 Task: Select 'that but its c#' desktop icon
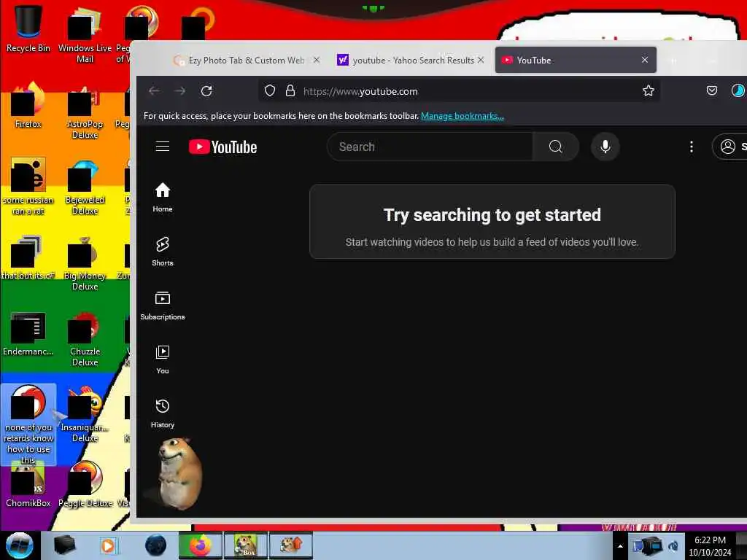tap(28, 257)
